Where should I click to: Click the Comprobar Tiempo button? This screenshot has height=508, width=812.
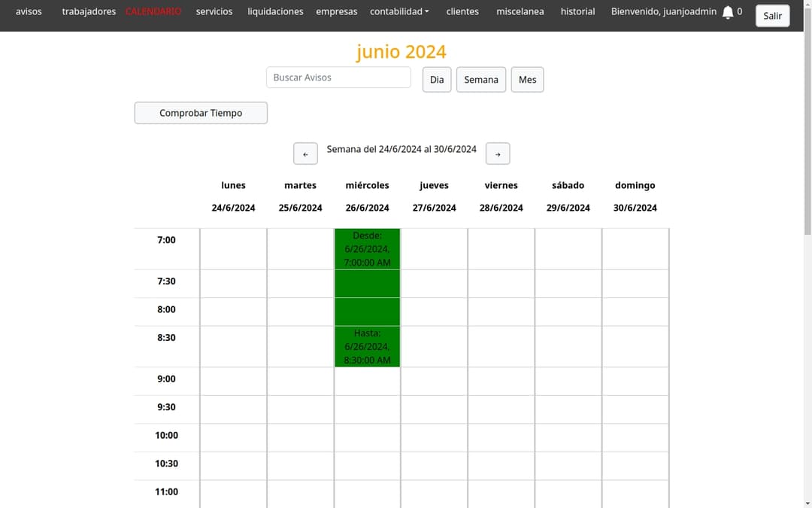201,112
